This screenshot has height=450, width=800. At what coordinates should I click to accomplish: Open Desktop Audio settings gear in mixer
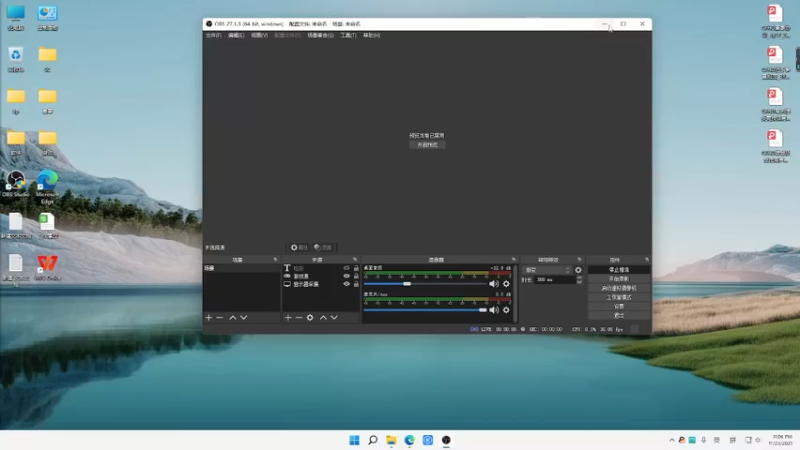(506, 284)
